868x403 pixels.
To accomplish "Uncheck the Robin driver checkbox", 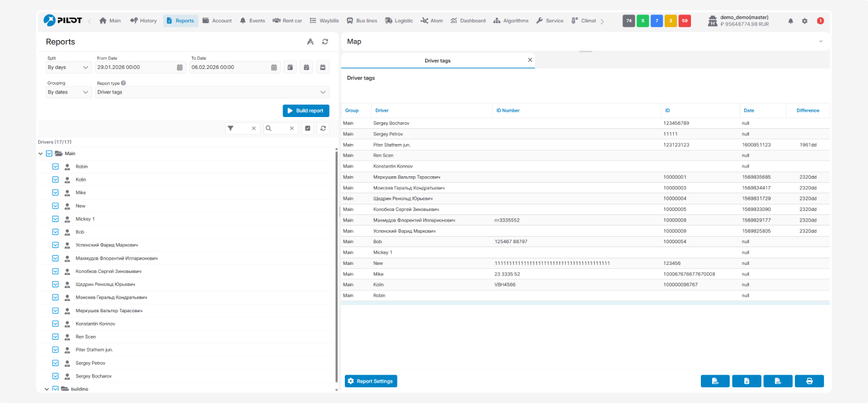I will click(56, 167).
